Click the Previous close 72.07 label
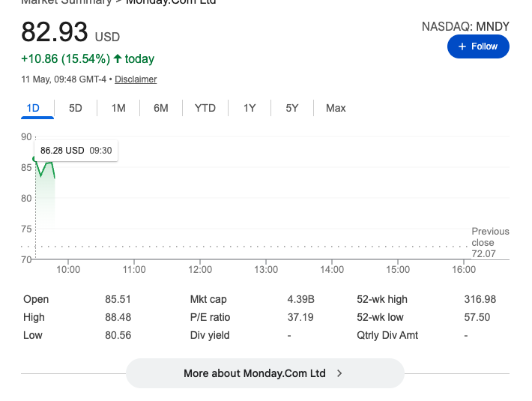532x401 pixels. 490,243
